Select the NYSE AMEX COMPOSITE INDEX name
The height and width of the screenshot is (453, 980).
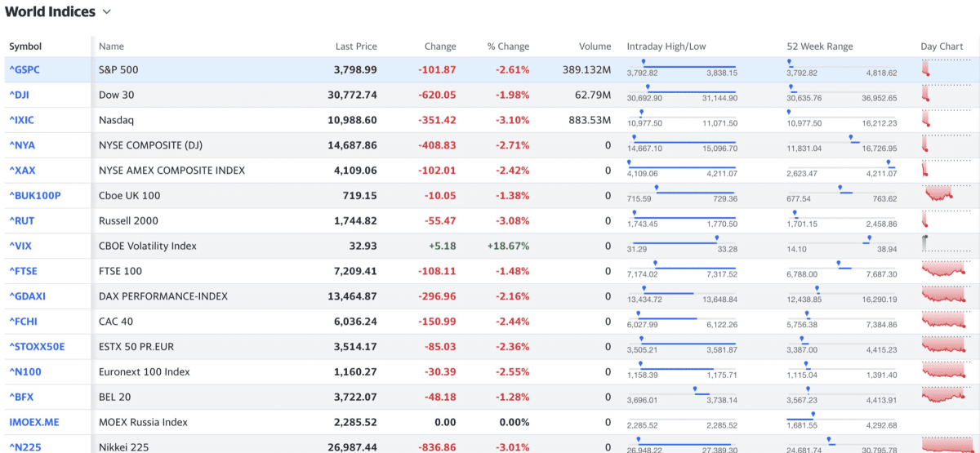[171, 171]
